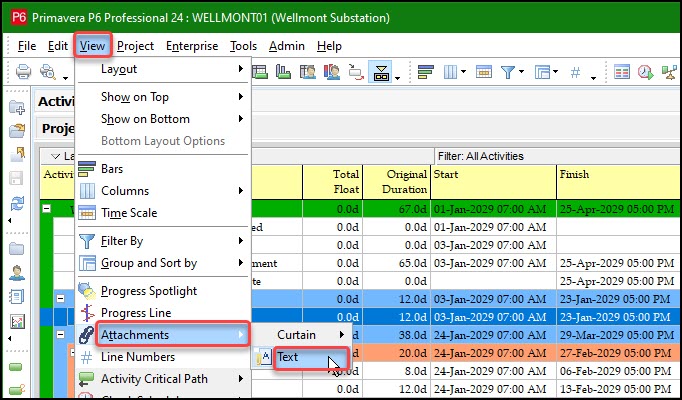682x400 pixels.
Task: Click the Add Project sidebar icon
Action: 17,107
